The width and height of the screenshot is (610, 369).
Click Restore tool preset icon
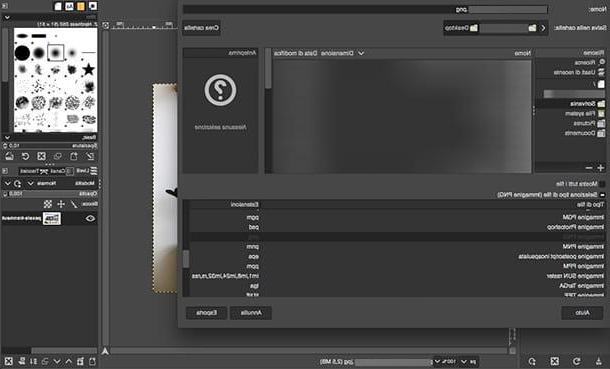pos(577,361)
